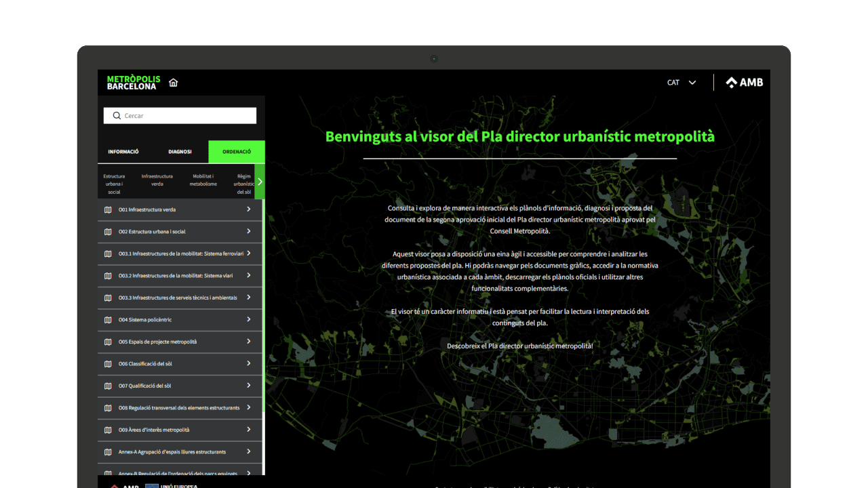The width and height of the screenshot is (868, 488).
Task: Switch to the Informació tab
Action: pos(123,152)
